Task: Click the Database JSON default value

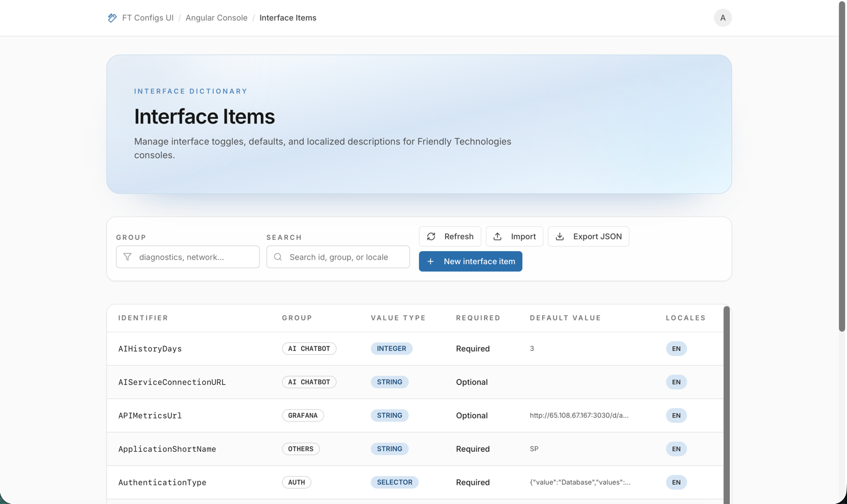Action: coord(580,482)
